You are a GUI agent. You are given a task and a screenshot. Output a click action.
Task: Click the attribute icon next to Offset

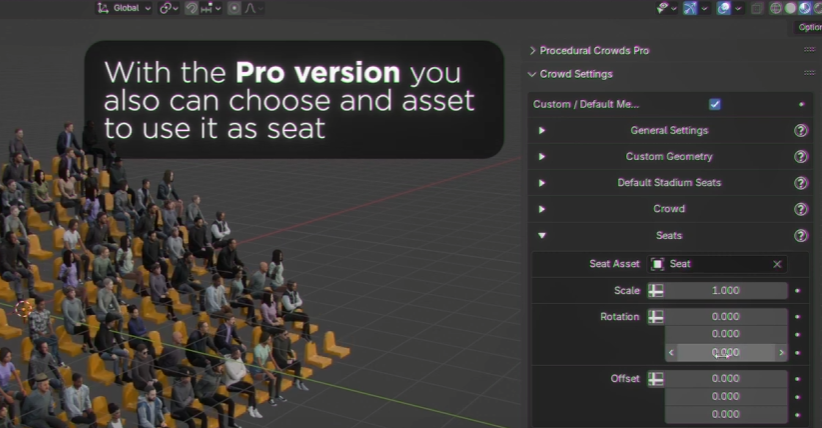pyautogui.click(x=656, y=379)
